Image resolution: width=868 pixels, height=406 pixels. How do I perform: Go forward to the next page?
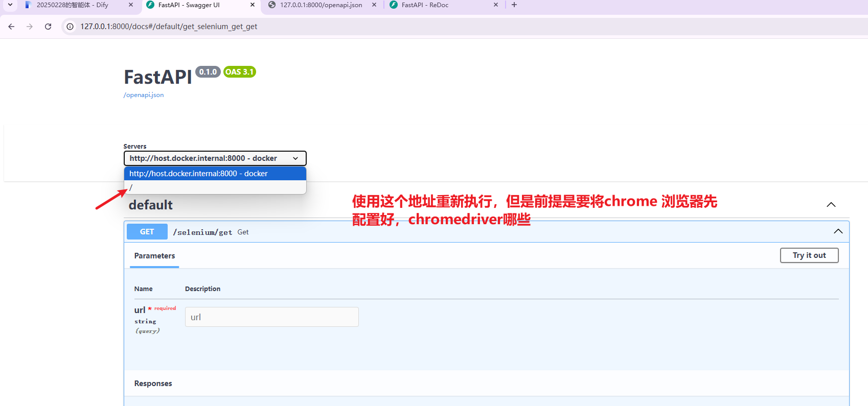pos(30,27)
